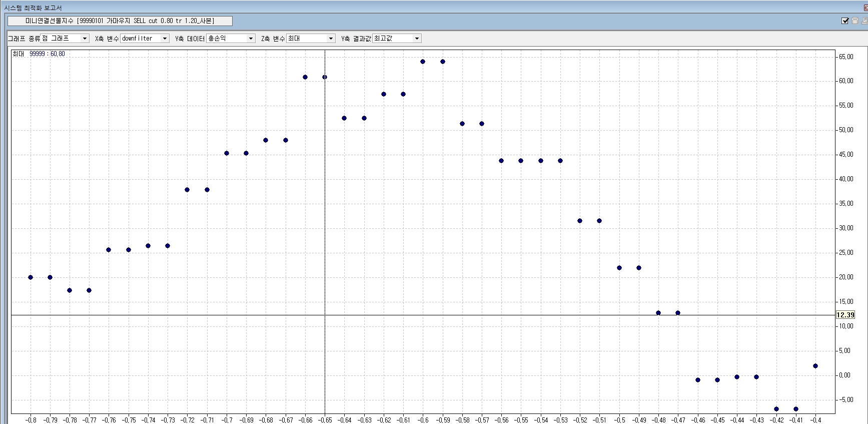Select the data point at x = -0.4
This screenshot has height=424, width=868.
pyautogui.click(x=815, y=366)
